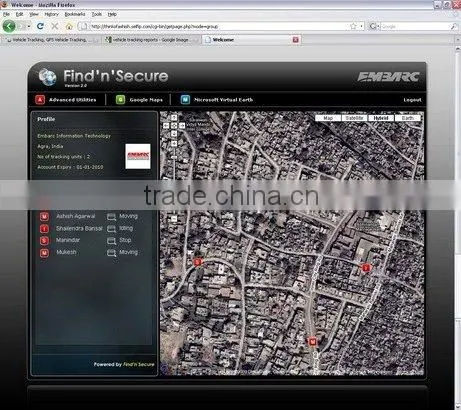Pan the map down with arrow control
The width and height of the screenshot is (461, 410).
174,134
